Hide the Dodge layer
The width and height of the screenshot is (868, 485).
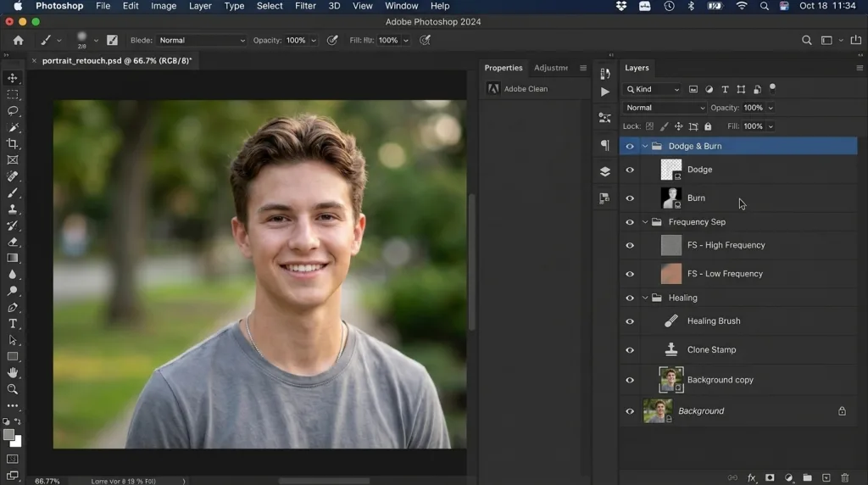(x=630, y=170)
